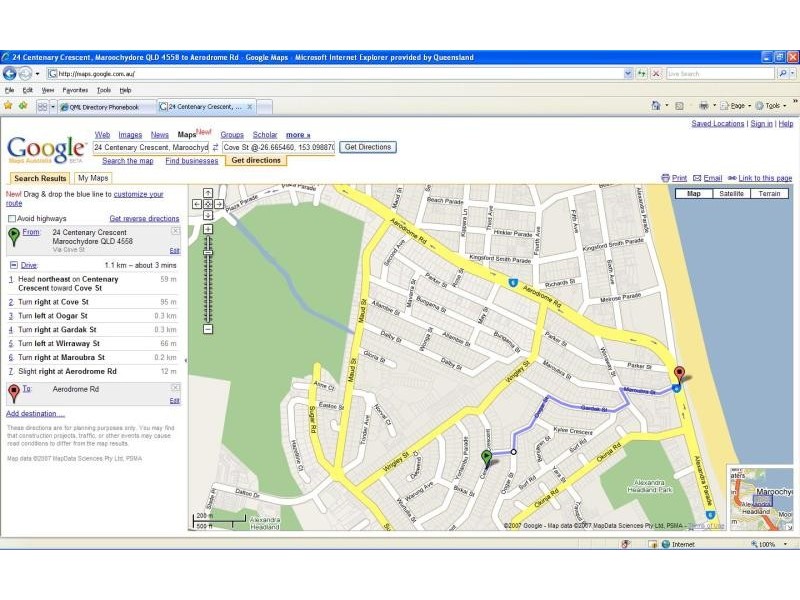Click the Get reverse directions link
The width and height of the screenshot is (800, 600).
coord(144,218)
